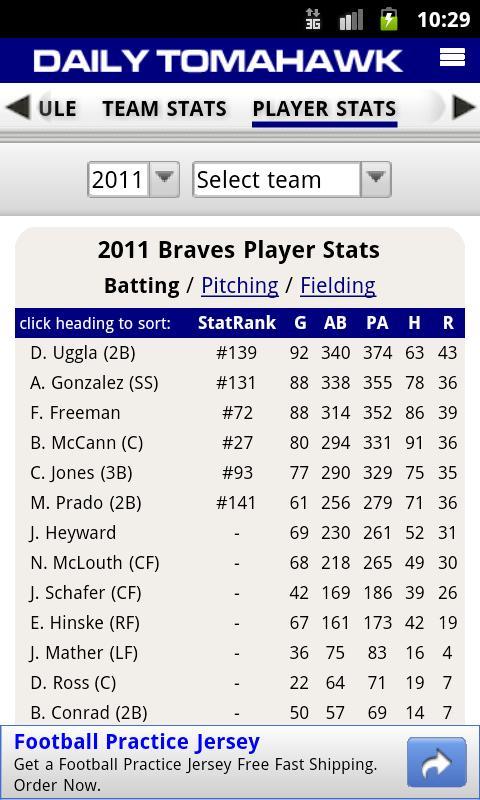Select the Player Stats tab
480x800 pixels.
(324, 109)
